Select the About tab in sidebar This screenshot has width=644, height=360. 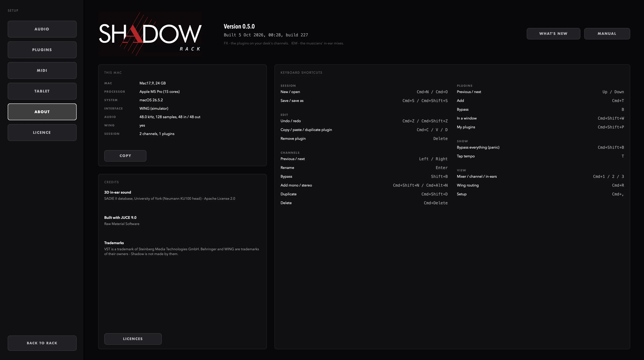(42, 112)
